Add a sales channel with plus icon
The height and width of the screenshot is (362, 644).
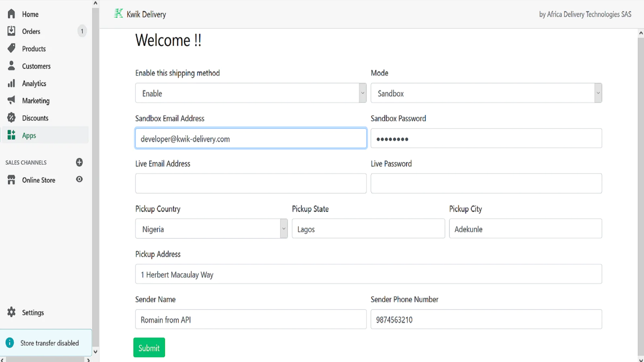79,162
